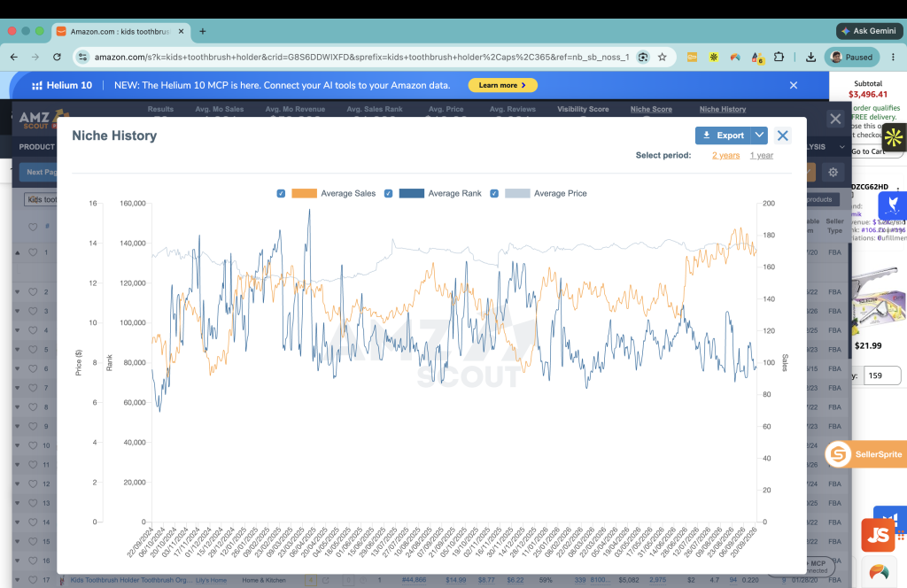Click the dark blue Average Rank swatch

click(x=412, y=194)
